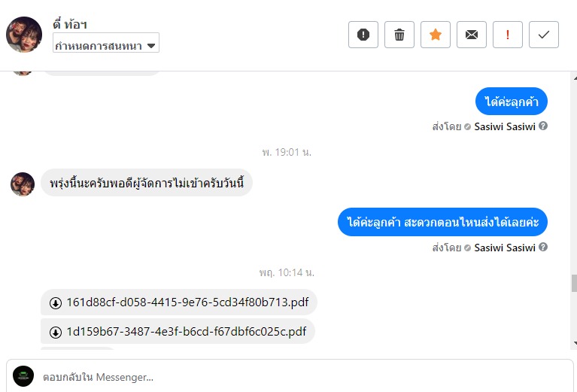577x392 pixels.
Task: Click the conversation scrollbar thumb
Action: (573, 283)
